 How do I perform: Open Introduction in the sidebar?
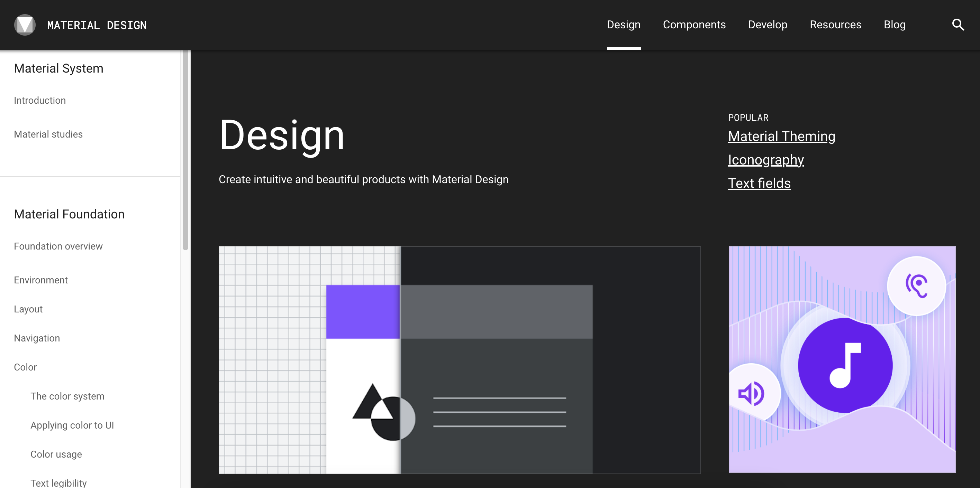[40, 100]
